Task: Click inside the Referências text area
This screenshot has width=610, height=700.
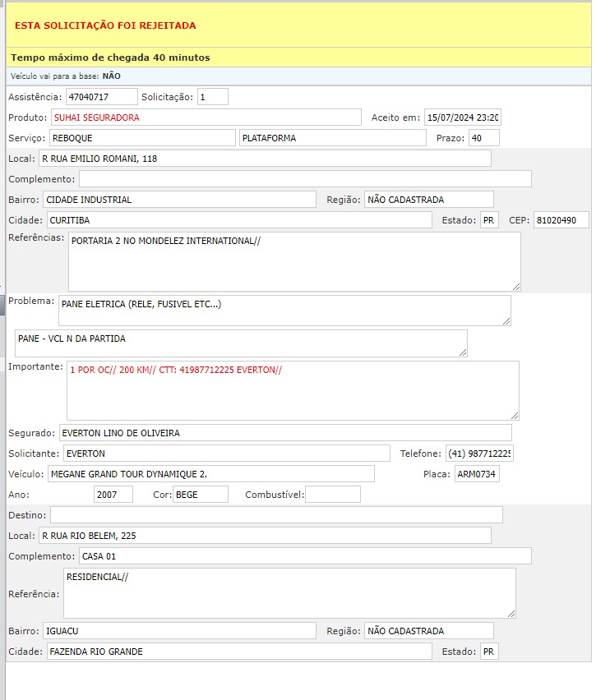Action: (293, 261)
